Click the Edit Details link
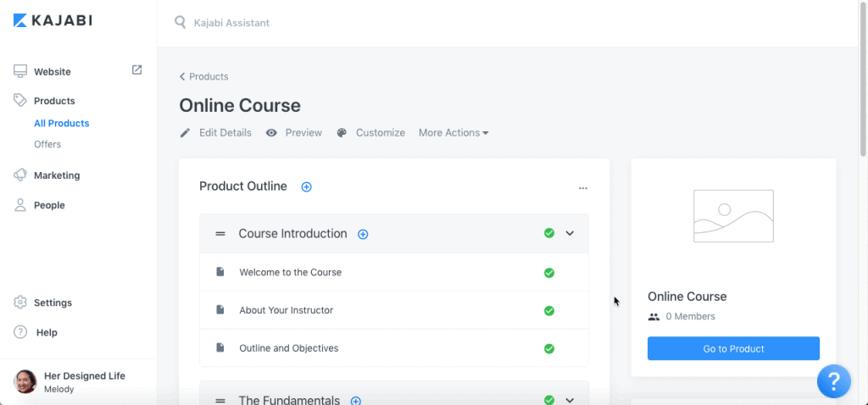Viewport: 868px width, 405px height. pyautogui.click(x=225, y=133)
